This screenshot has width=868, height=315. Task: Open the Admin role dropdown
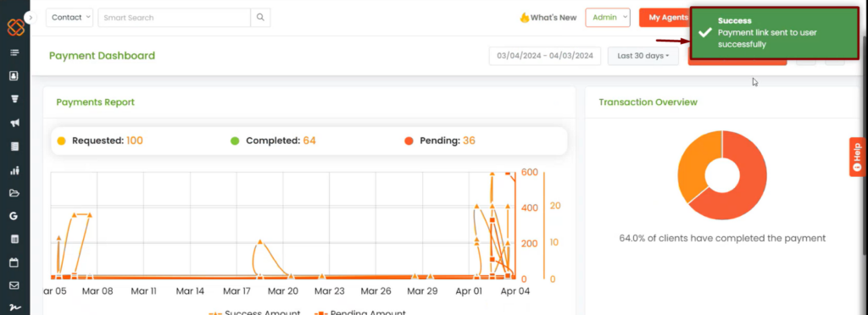(x=608, y=18)
